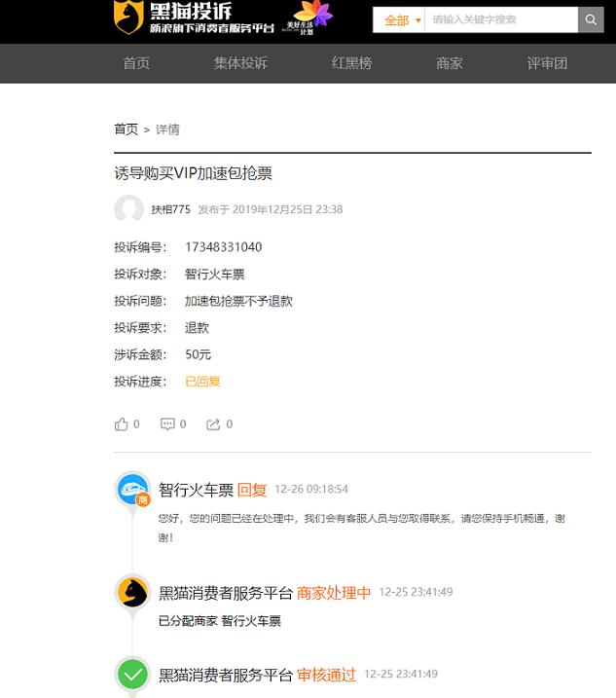Click the 黑猫投诉 shield logo
Image resolution: width=616 pixels, height=698 pixels.
(x=128, y=17)
